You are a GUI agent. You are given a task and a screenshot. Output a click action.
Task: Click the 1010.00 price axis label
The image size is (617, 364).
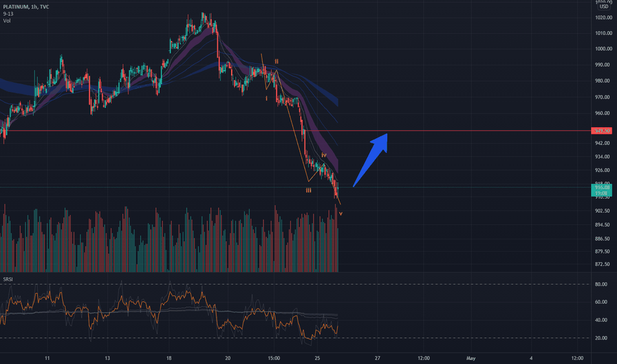[604, 33]
